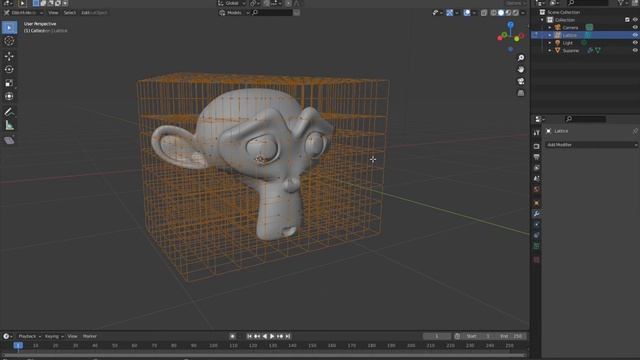
Task: Click the hand pan view icon
Action: pos(521,70)
